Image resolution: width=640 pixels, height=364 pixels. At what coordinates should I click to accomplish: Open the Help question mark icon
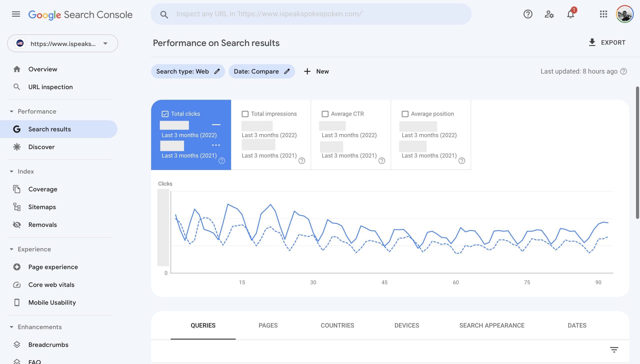pos(528,14)
